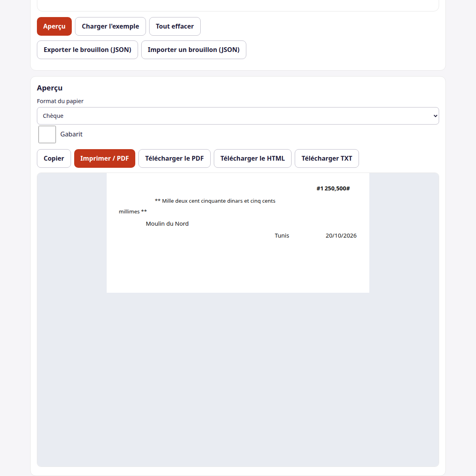Load the example with Charger l'exemple
Viewport: 476px width, 476px height.
[110, 27]
